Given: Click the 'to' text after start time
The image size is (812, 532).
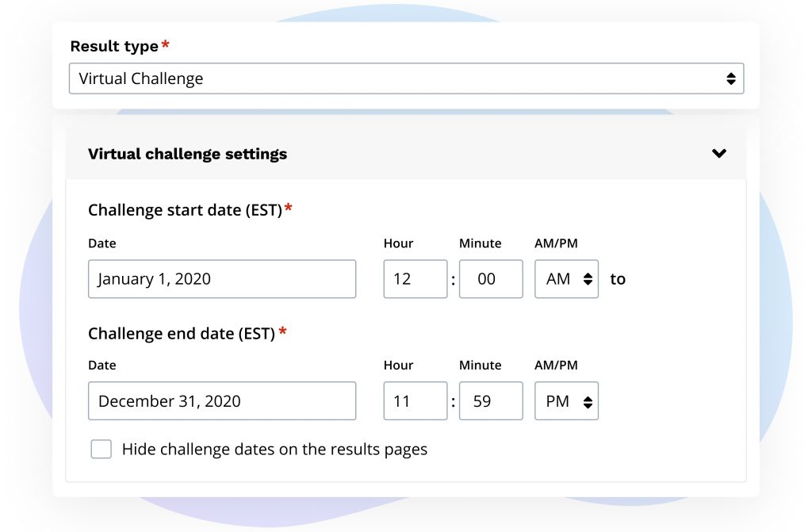Looking at the screenshot, I should point(618,279).
